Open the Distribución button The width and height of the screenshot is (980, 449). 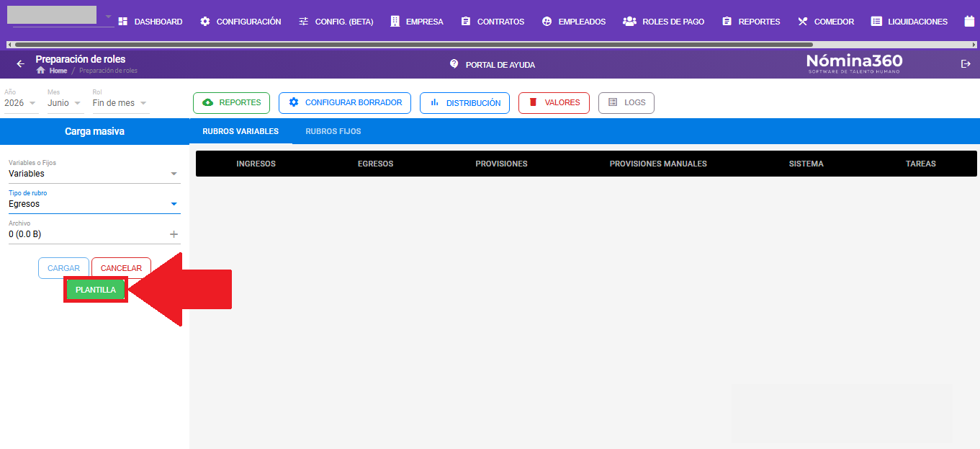[464, 103]
